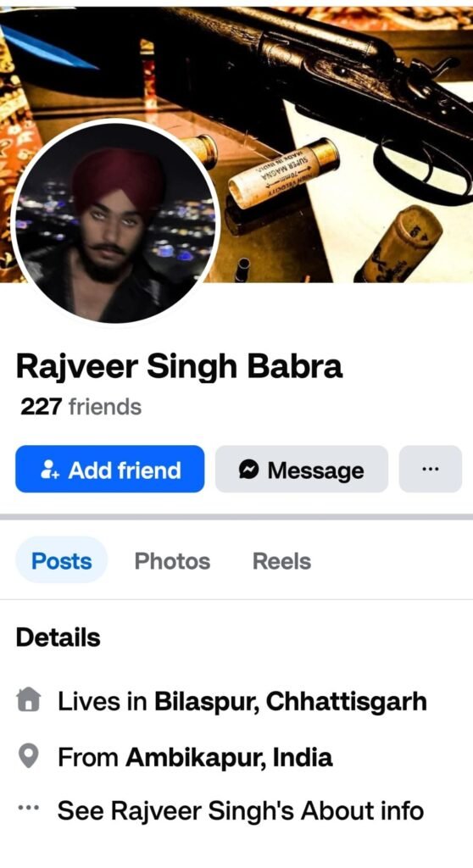See Rajveer Singh's About info
Screen dimensions: 473x868
coord(241,811)
